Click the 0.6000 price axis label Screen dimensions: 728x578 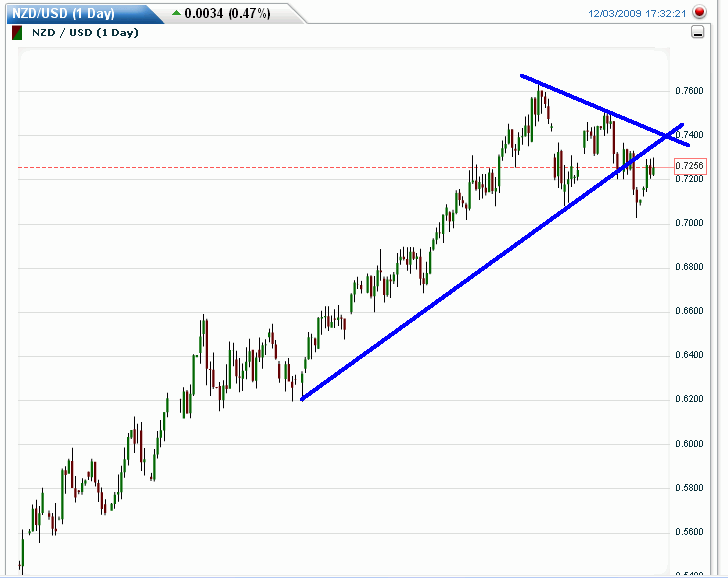tap(689, 444)
